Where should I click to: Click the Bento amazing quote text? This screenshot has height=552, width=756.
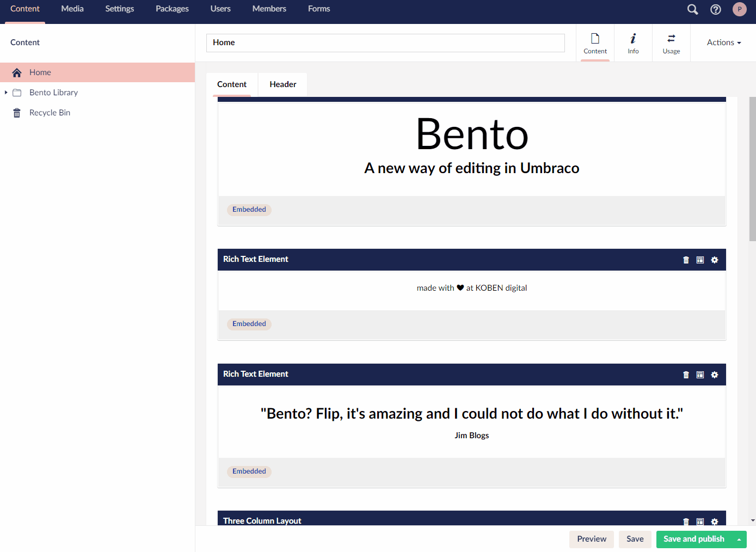(x=472, y=414)
